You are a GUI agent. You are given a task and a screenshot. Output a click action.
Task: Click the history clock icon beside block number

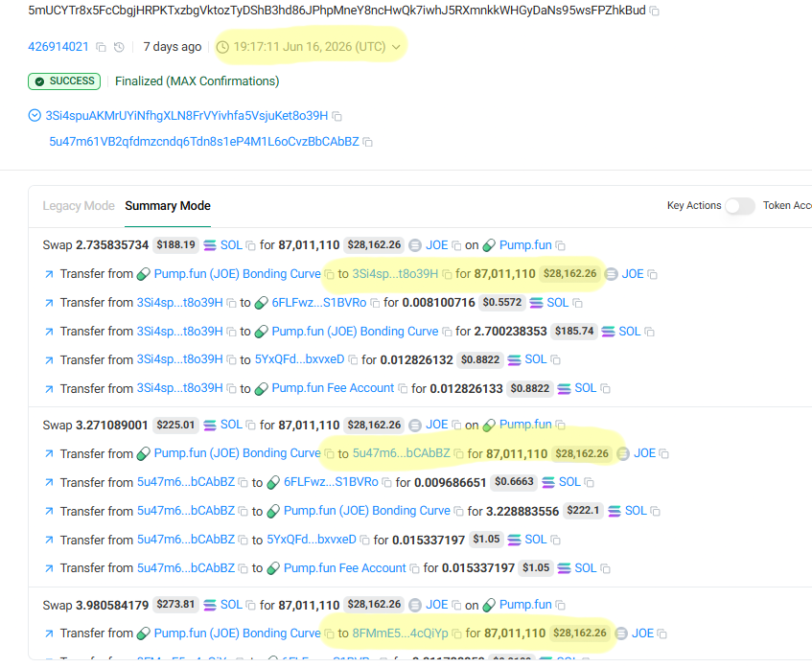119,47
